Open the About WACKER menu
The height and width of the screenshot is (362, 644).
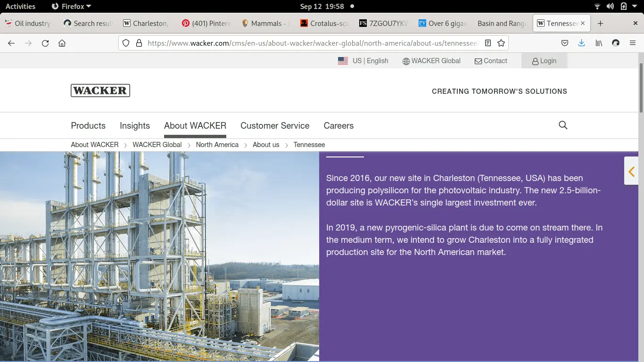click(x=195, y=126)
